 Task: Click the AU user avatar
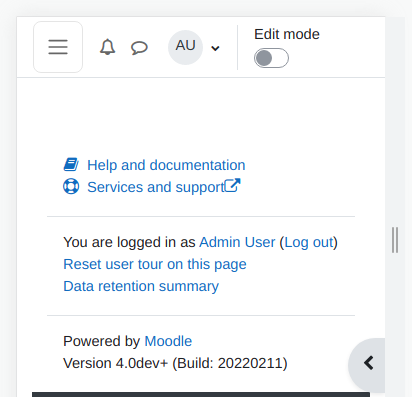(185, 47)
